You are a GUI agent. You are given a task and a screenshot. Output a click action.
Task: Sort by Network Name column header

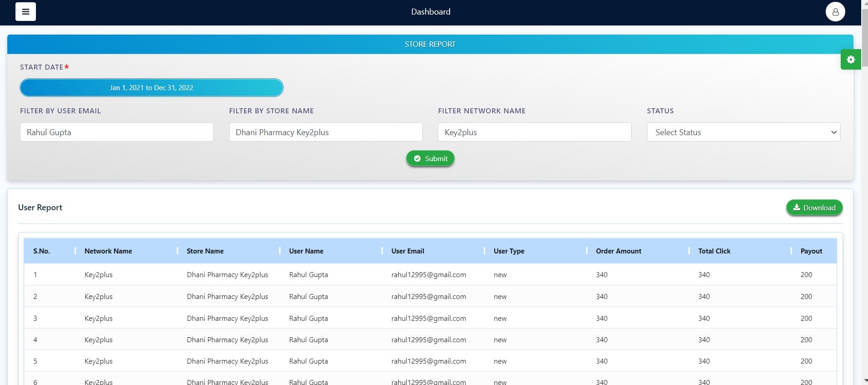pyautogui.click(x=108, y=251)
